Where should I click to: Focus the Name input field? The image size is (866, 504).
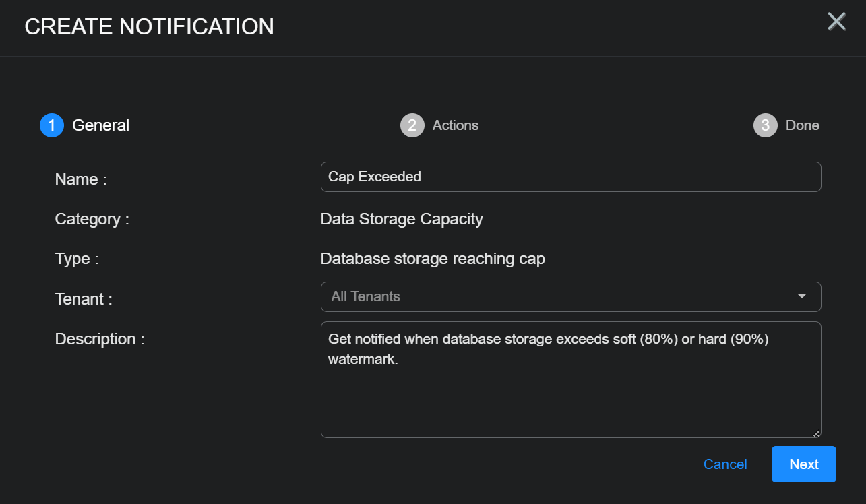(570, 177)
